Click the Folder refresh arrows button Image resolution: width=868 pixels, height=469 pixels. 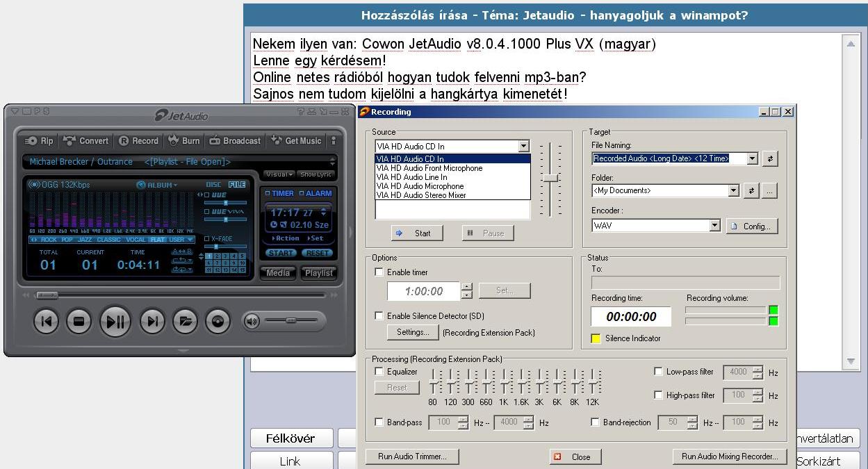click(x=751, y=190)
